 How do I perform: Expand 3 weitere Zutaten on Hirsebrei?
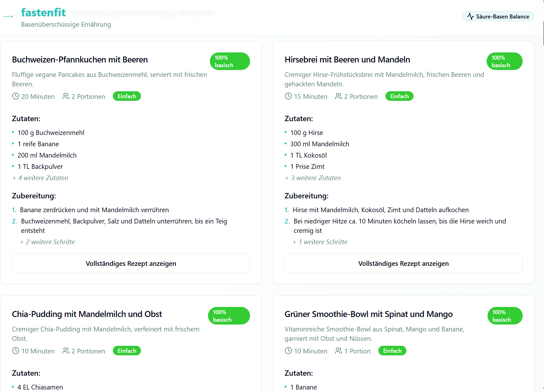point(313,178)
